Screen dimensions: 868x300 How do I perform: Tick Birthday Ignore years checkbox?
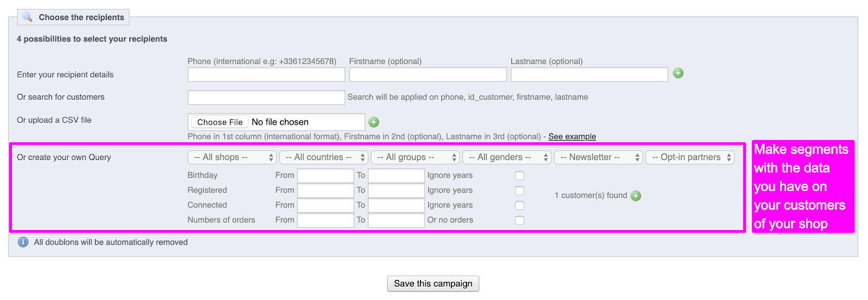point(519,176)
